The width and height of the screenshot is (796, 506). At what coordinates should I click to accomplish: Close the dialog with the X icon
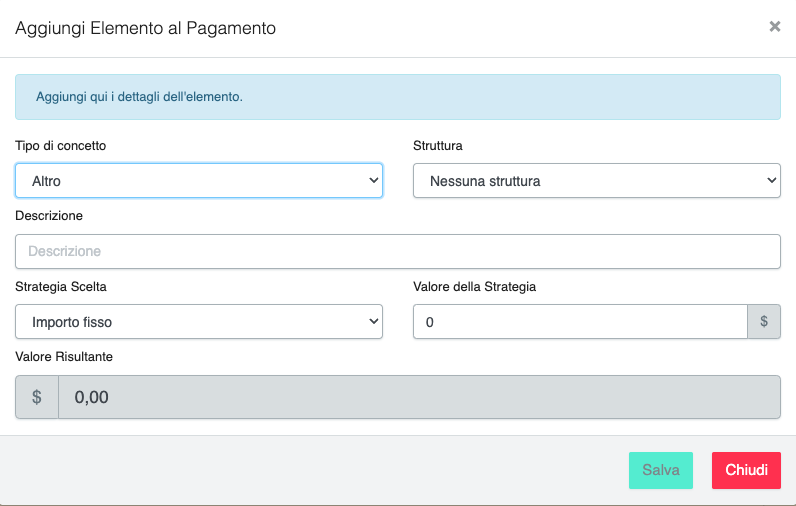click(x=774, y=27)
